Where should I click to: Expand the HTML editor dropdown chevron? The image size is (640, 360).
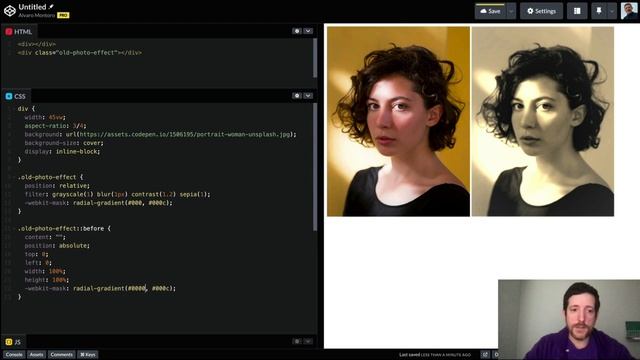click(x=308, y=31)
